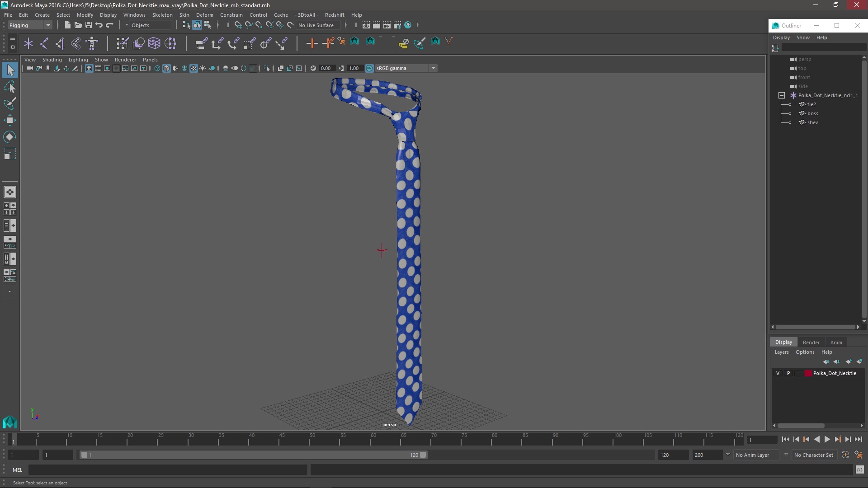Click the Snap to grids magnet icon
Viewport: 868px width, 488px height.
238,25
